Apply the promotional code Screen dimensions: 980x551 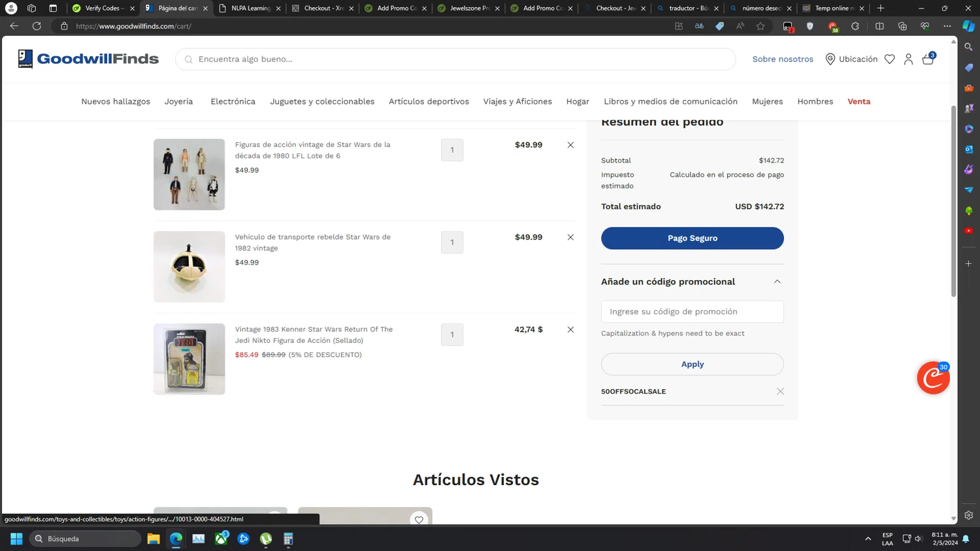tap(692, 364)
